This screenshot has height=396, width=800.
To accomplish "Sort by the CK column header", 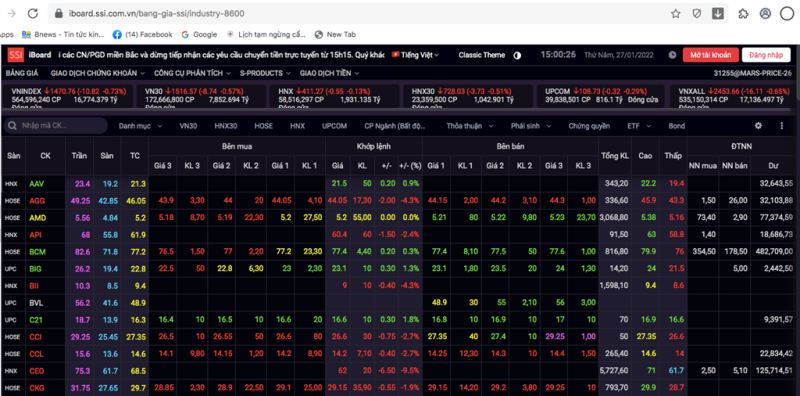I will (45, 156).
